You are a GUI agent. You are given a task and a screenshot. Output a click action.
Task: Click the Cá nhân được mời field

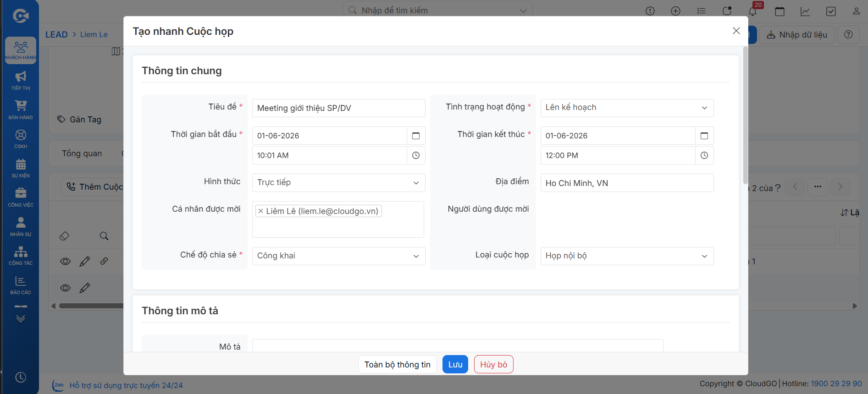[x=338, y=219]
